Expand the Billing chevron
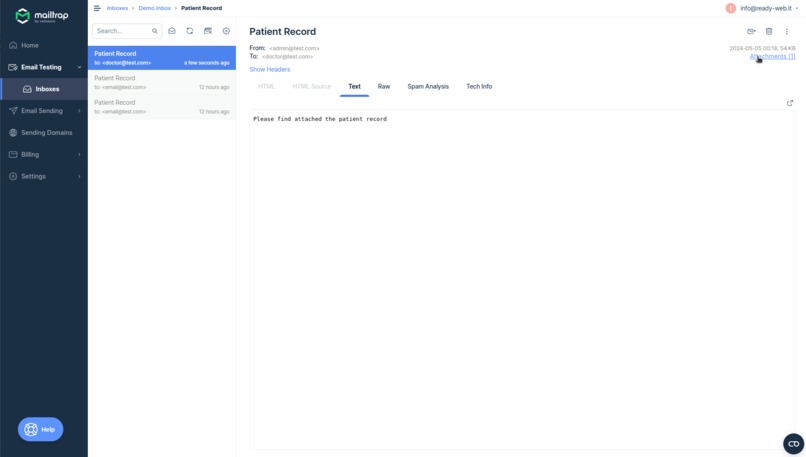Screen dimensions: 806x457 click(x=79, y=155)
